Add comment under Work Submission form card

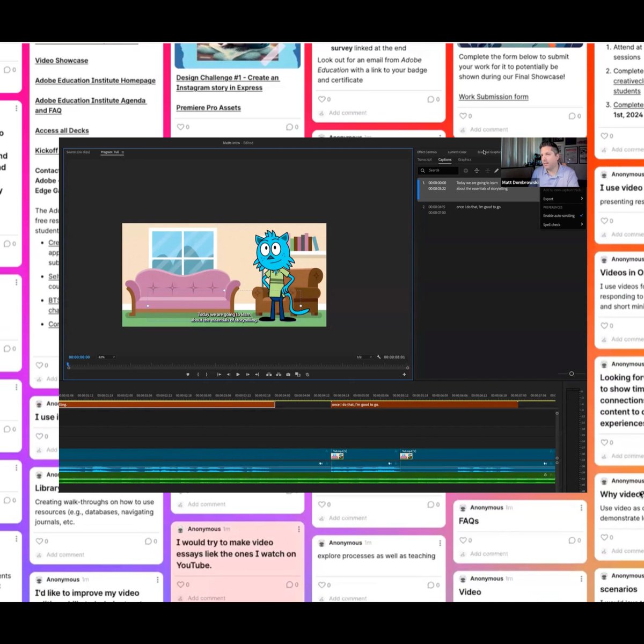pos(489,129)
